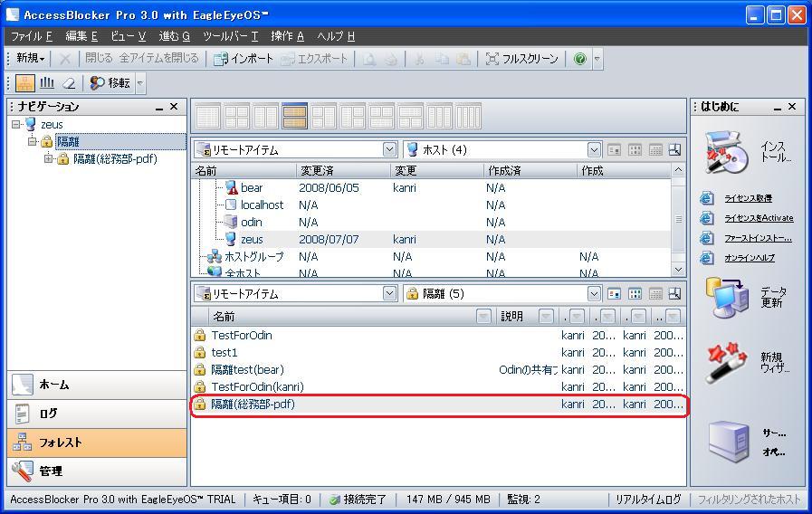Choose the two-column layout icon
This screenshot has height=514, width=812.
266,116
